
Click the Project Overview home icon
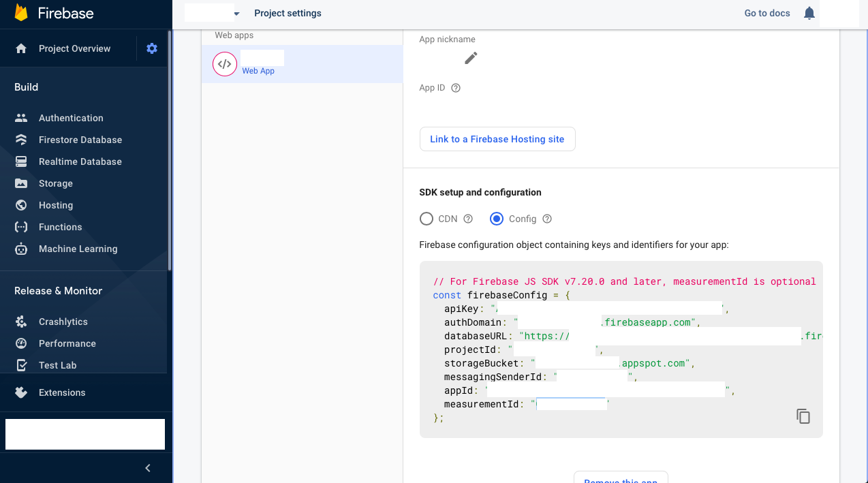[x=21, y=48]
